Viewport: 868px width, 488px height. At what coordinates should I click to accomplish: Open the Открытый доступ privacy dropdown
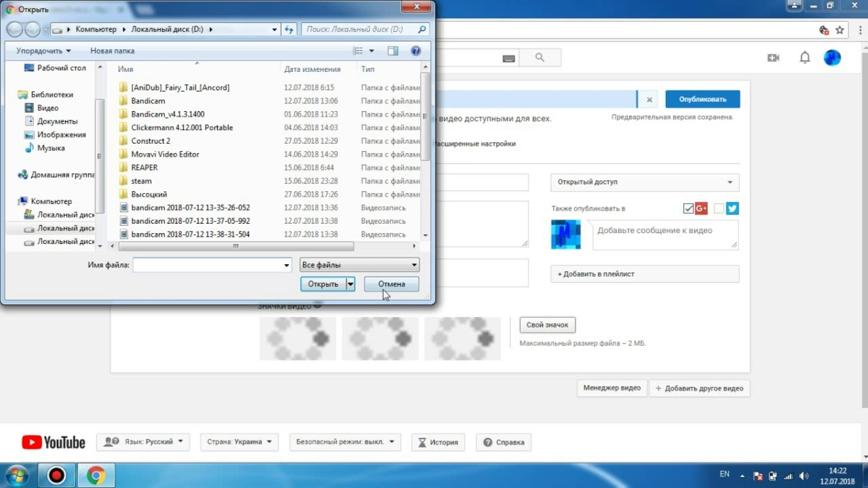point(645,182)
